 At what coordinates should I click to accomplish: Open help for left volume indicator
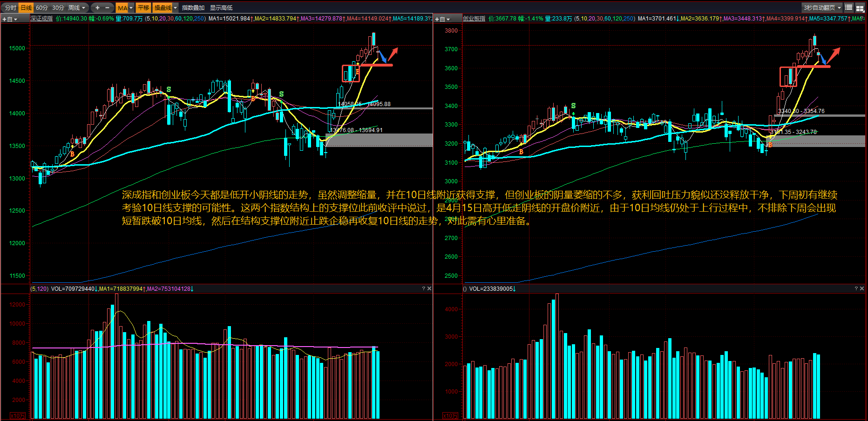423,289
